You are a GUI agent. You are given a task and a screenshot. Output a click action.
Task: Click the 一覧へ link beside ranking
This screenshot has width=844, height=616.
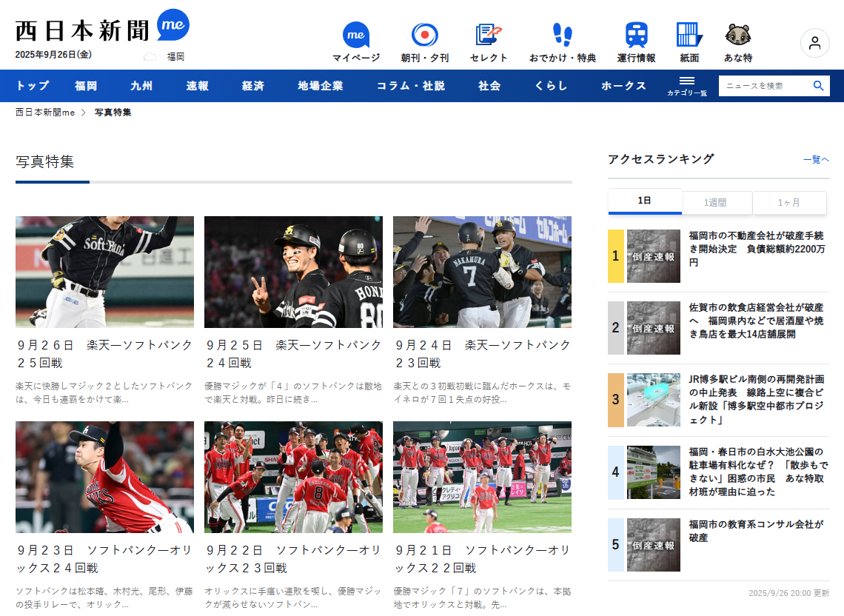click(x=815, y=159)
